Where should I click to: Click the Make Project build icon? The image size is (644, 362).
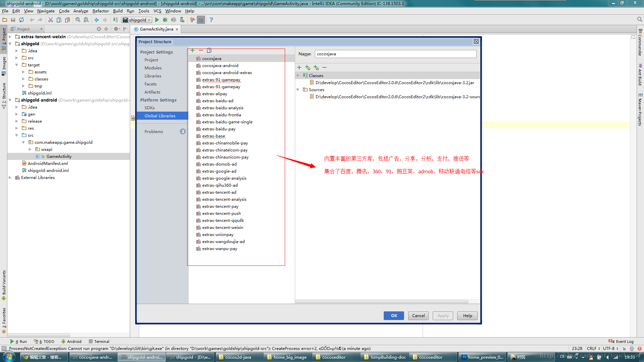[115, 20]
